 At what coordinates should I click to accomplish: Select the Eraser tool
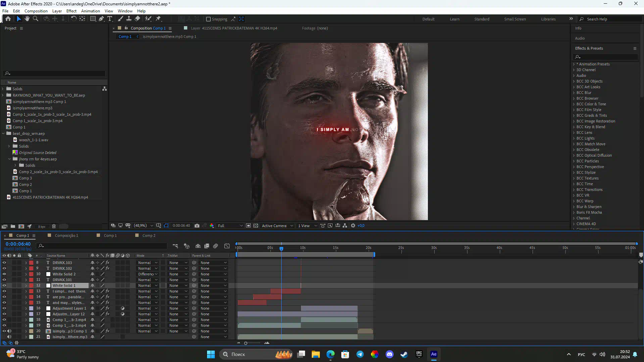pos(137,19)
